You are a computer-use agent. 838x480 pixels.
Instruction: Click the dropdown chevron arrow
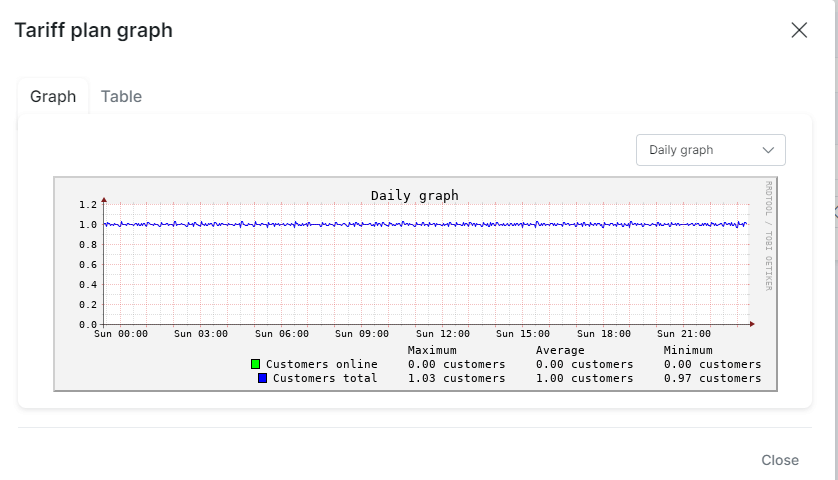point(768,150)
